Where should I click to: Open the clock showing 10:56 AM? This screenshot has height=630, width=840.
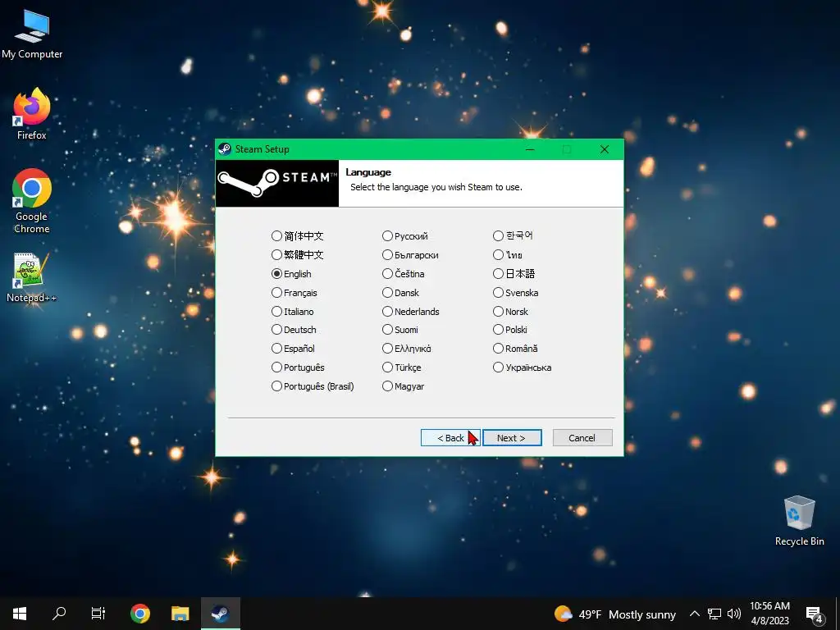pos(769,614)
